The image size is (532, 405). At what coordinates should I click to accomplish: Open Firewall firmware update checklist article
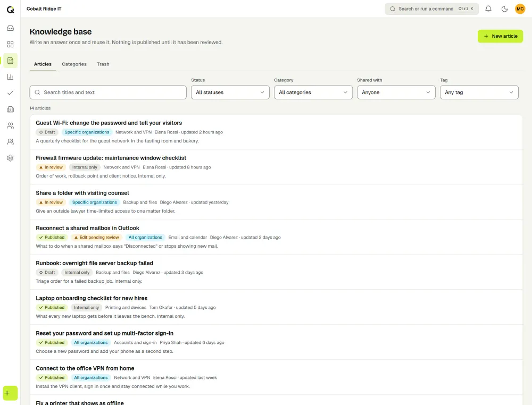tap(111, 158)
